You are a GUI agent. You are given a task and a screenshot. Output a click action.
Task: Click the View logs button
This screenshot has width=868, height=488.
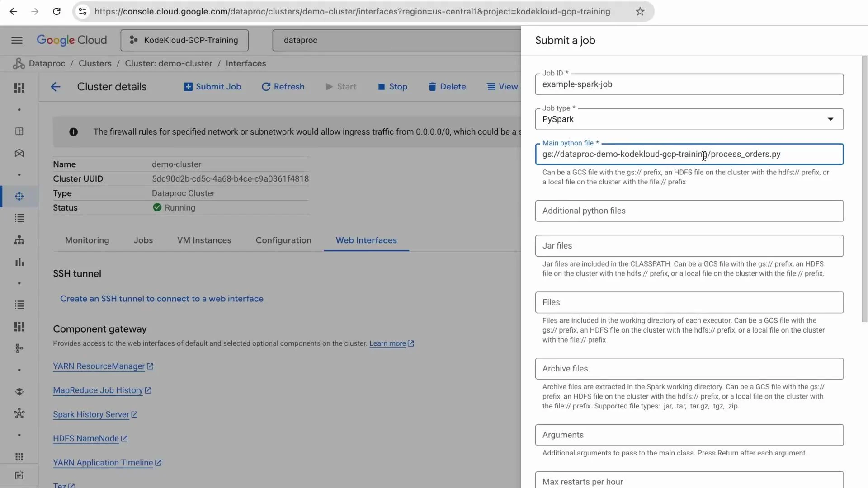(x=502, y=87)
